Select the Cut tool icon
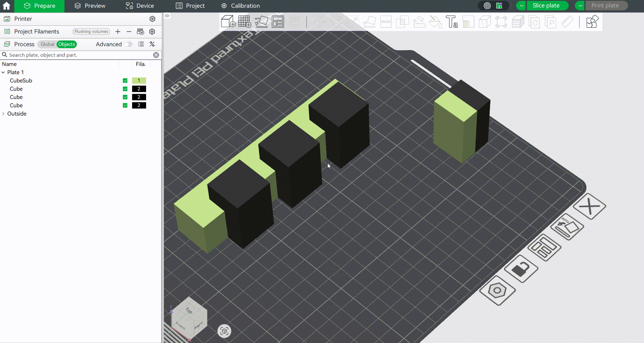The height and width of the screenshot is (343, 644). (386, 22)
